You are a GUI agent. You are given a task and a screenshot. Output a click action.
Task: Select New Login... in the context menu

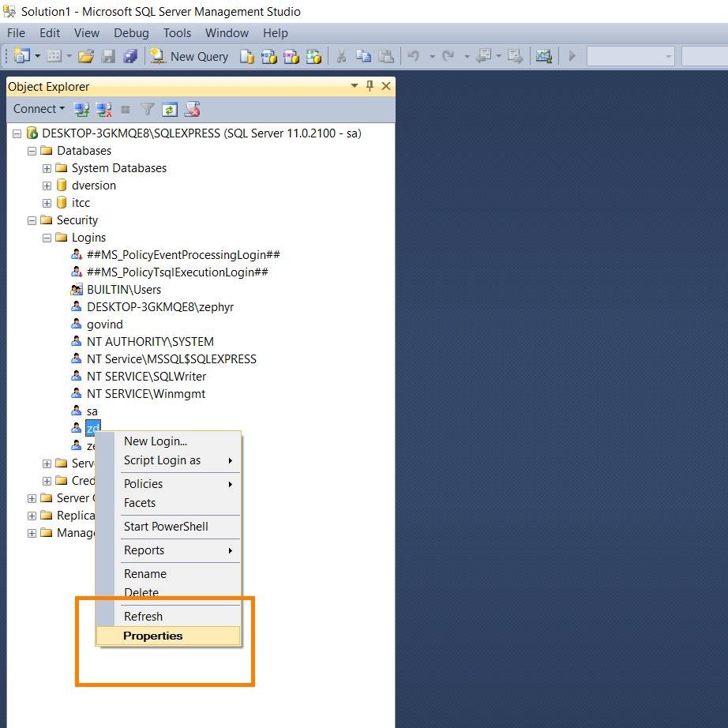coord(156,441)
